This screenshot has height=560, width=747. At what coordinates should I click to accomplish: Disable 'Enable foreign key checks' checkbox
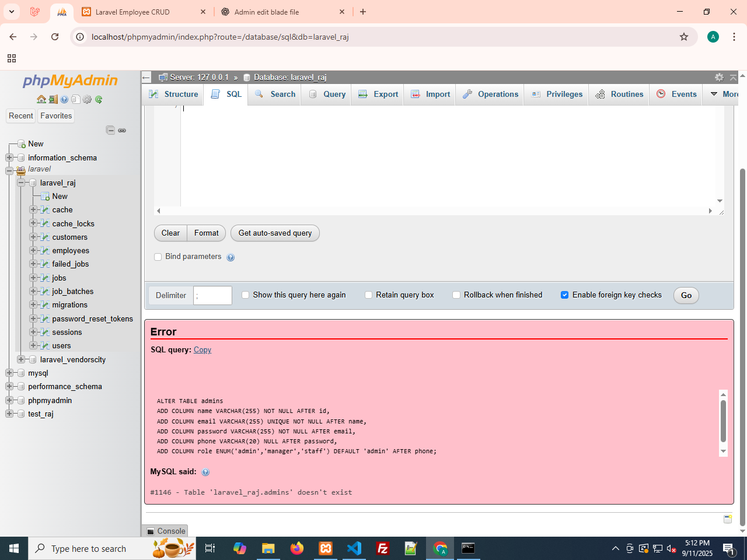(x=564, y=295)
